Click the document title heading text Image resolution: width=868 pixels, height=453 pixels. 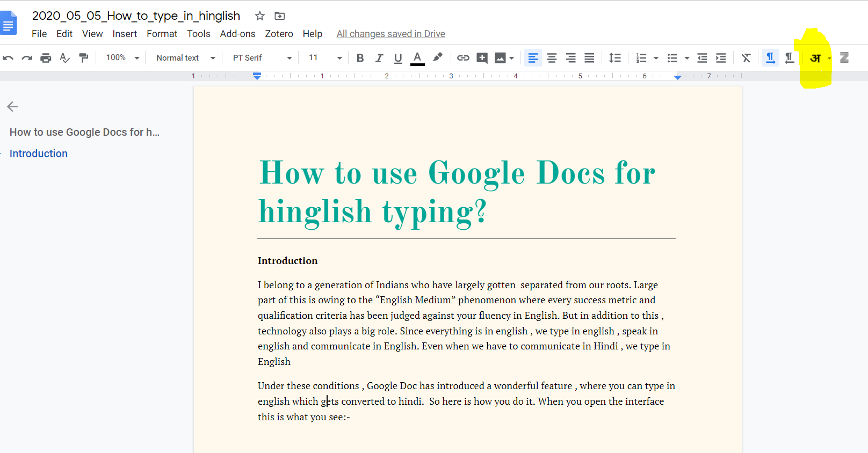457,192
